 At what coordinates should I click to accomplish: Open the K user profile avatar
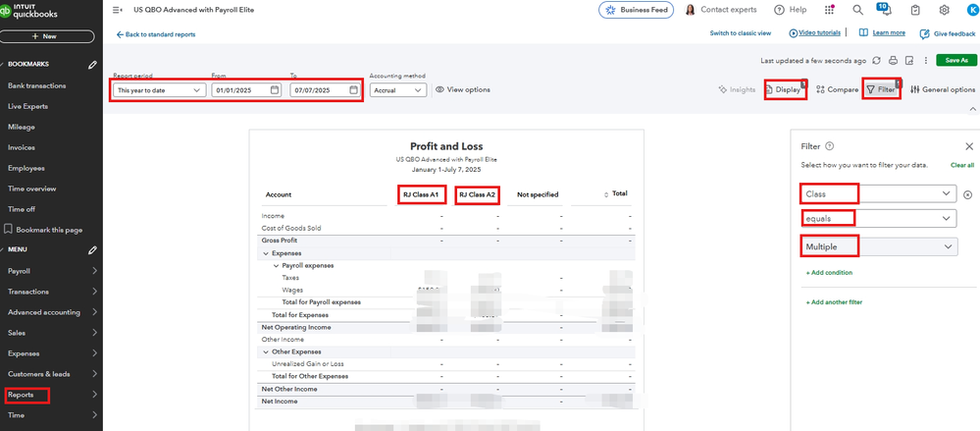pos(972,10)
